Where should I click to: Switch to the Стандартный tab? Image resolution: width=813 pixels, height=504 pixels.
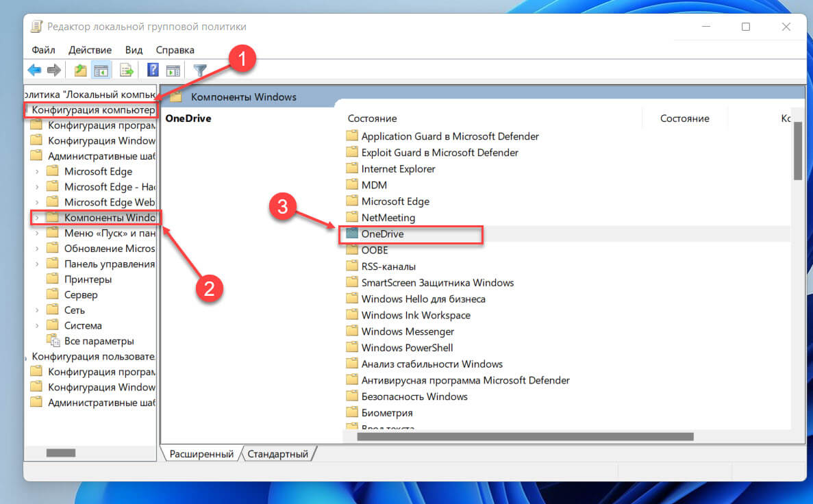point(278,454)
